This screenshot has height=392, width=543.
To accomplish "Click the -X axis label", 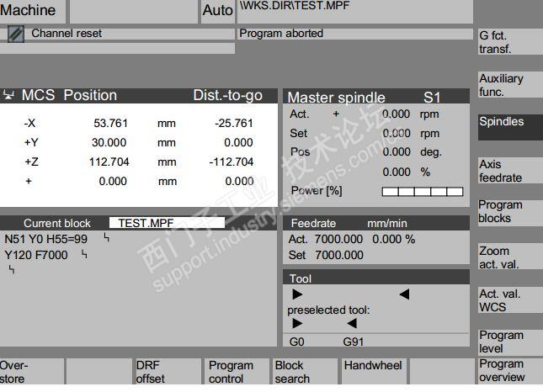I will [x=29, y=123].
